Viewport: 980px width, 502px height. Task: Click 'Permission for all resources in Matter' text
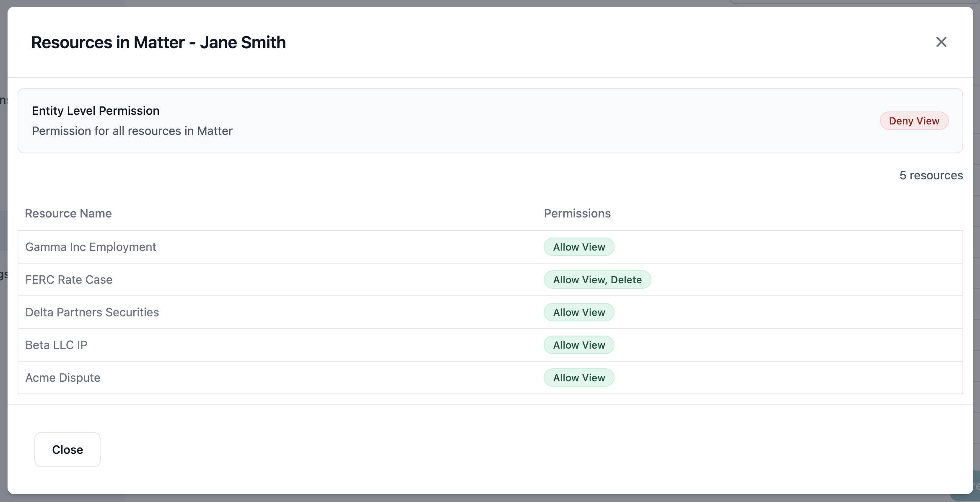(x=132, y=131)
